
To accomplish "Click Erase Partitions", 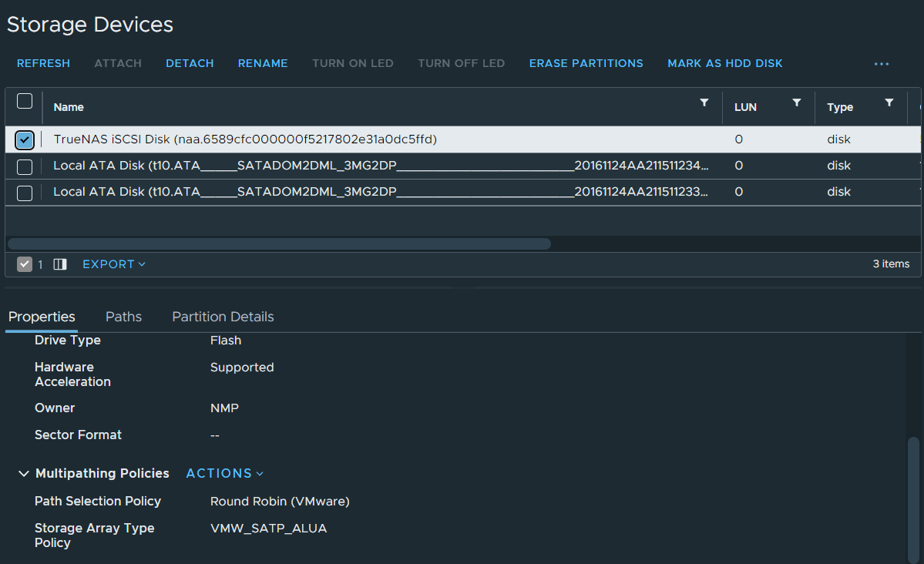I will tap(586, 63).
